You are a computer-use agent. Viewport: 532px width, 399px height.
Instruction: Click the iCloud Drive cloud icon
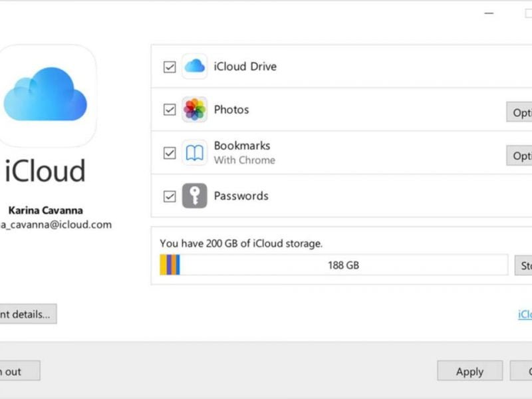coord(195,66)
